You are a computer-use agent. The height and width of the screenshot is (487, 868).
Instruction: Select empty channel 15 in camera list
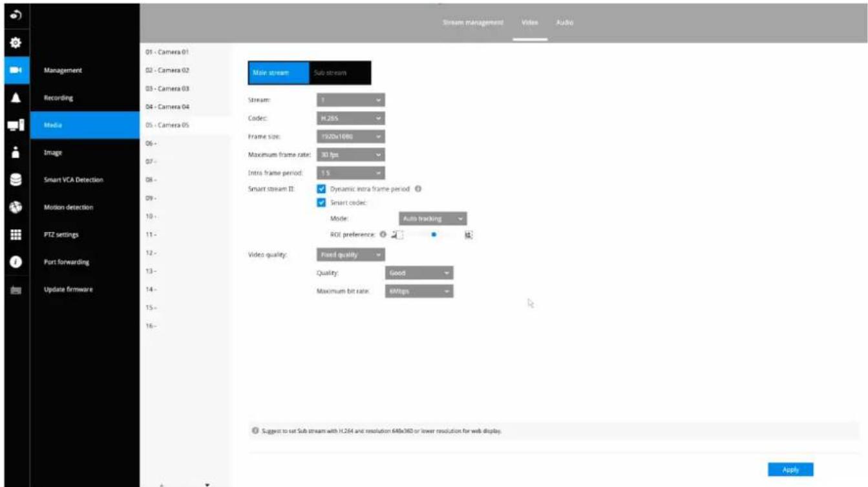tap(185, 307)
